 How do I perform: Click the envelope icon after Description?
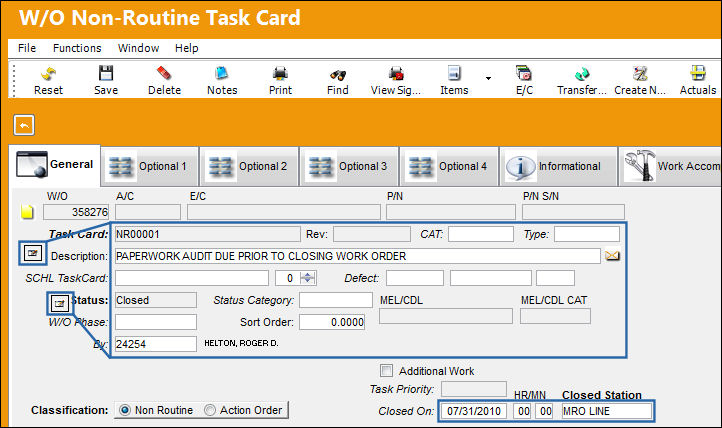click(x=612, y=255)
